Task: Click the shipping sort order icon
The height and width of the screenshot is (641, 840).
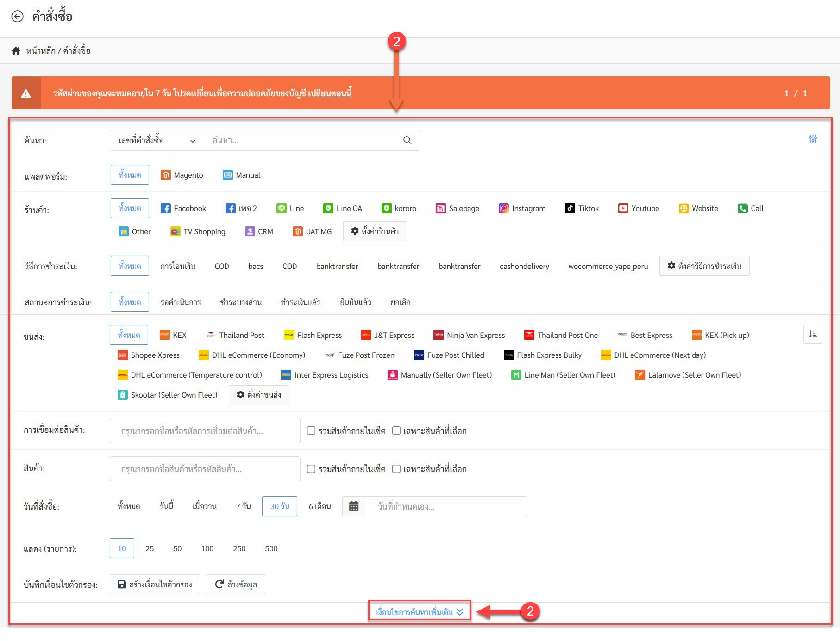Action: 813,335
